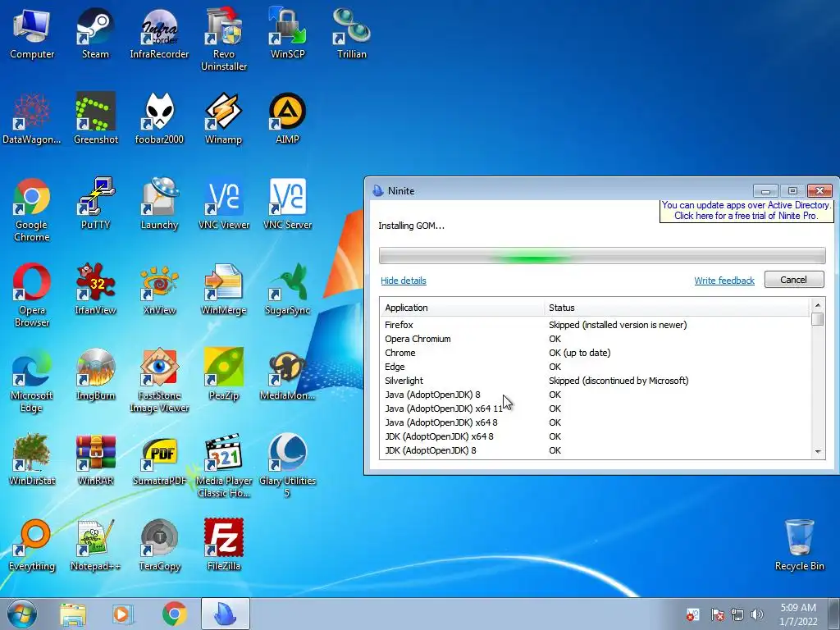Screen dimensions: 840x630
Task: Click the ImgBurn desktop icon
Action: [95, 374]
